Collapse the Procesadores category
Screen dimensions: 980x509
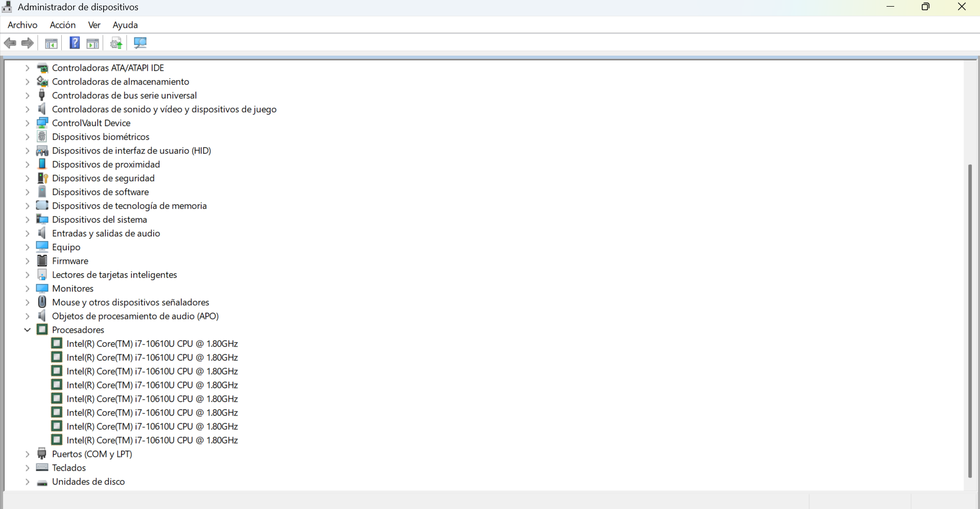pos(28,330)
